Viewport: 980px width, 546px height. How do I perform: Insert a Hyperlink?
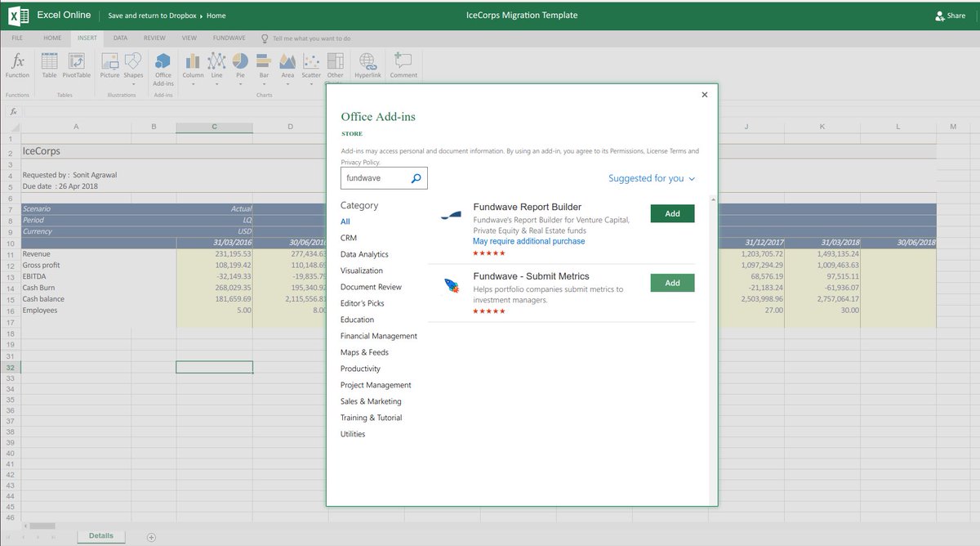[x=368, y=66]
